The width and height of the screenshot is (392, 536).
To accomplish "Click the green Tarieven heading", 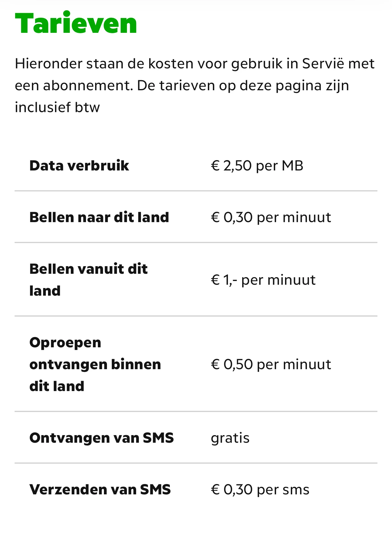I will point(76,23).
